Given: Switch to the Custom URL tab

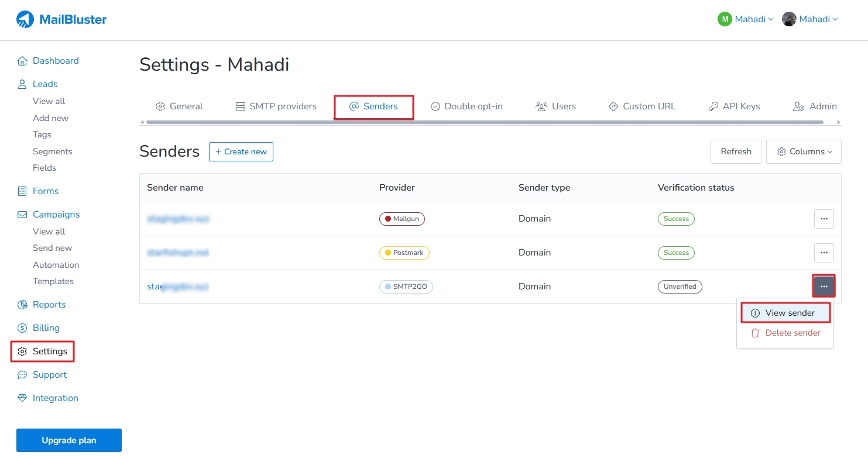Looking at the screenshot, I should tap(642, 106).
